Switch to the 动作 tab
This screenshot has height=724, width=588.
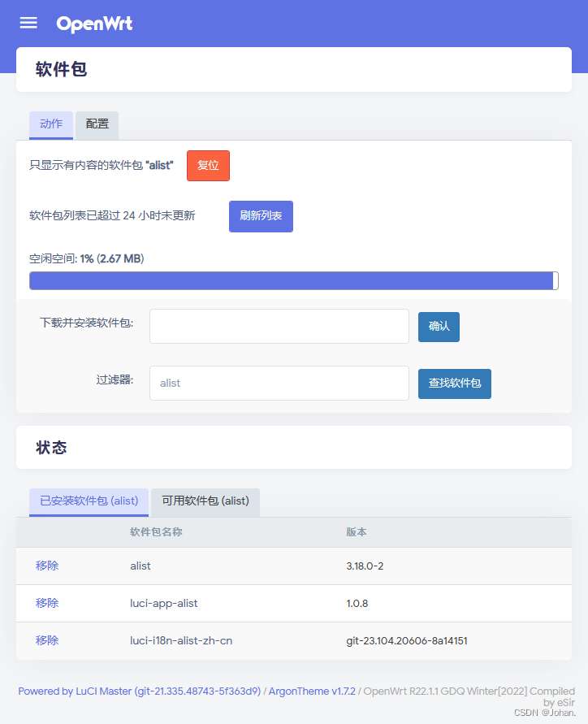pyautogui.click(x=51, y=124)
